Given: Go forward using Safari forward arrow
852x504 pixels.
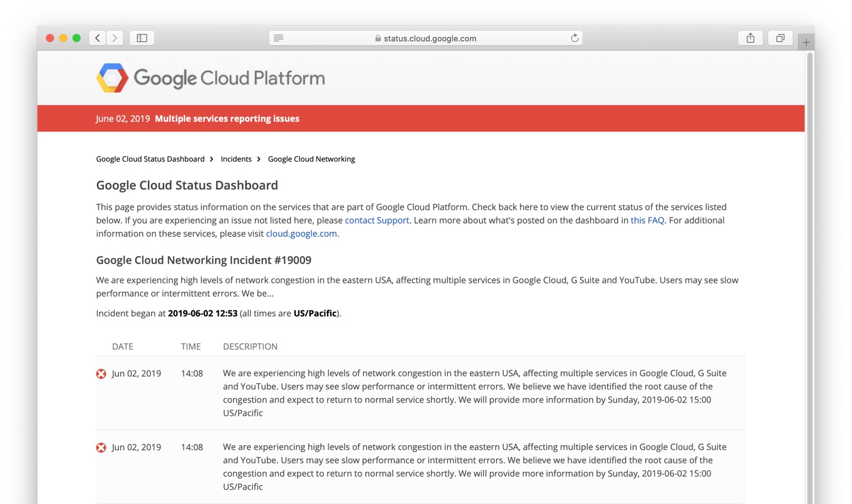Looking at the screenshot, I should pyautogui.click(x=115, y=38).
